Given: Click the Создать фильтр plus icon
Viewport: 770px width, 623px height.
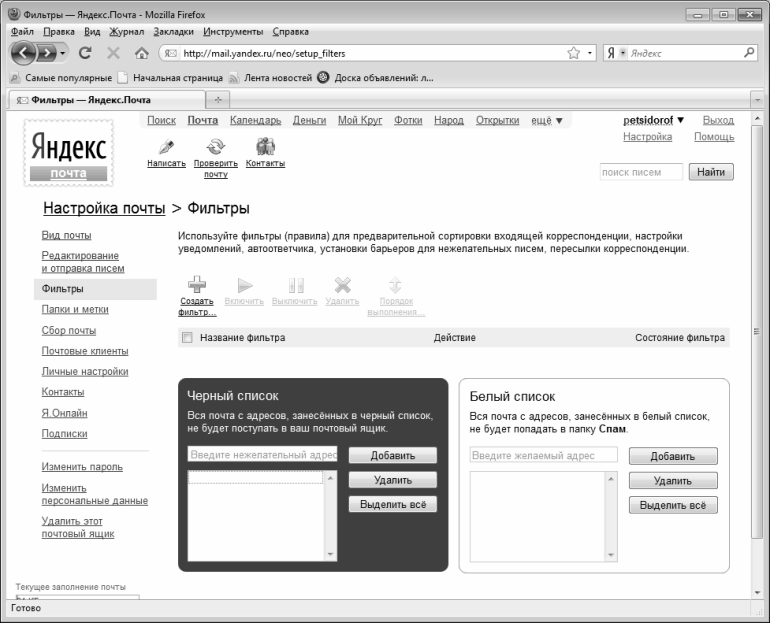Looking at the screenshot, I should click(x=196, y=285).
